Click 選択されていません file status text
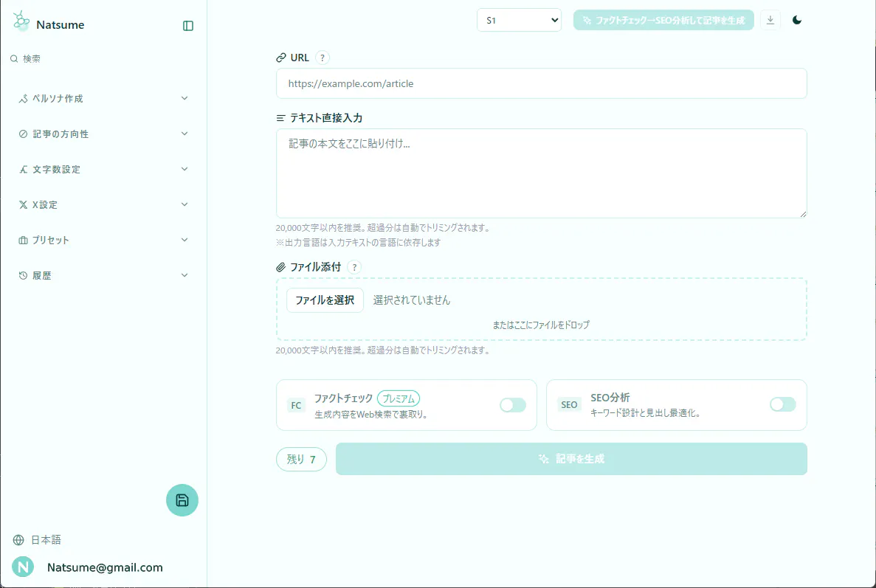Image resolution: width=876 pixels, height=588 pixels. pyautogui.click(x=412, y=300)
